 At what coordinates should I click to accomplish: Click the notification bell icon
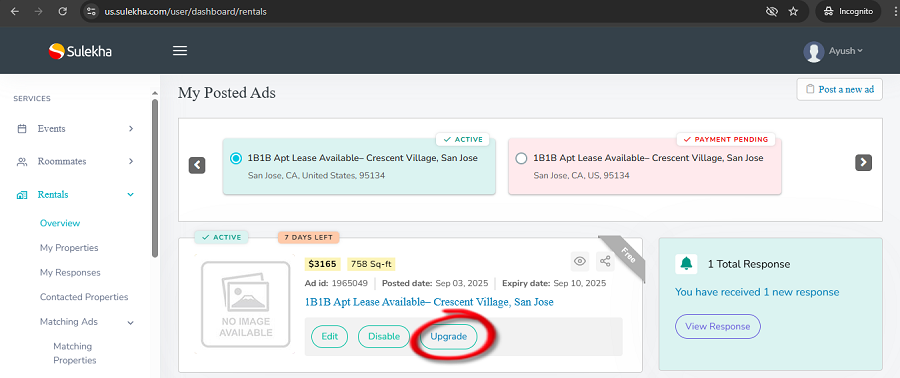(x=686, y=264)
